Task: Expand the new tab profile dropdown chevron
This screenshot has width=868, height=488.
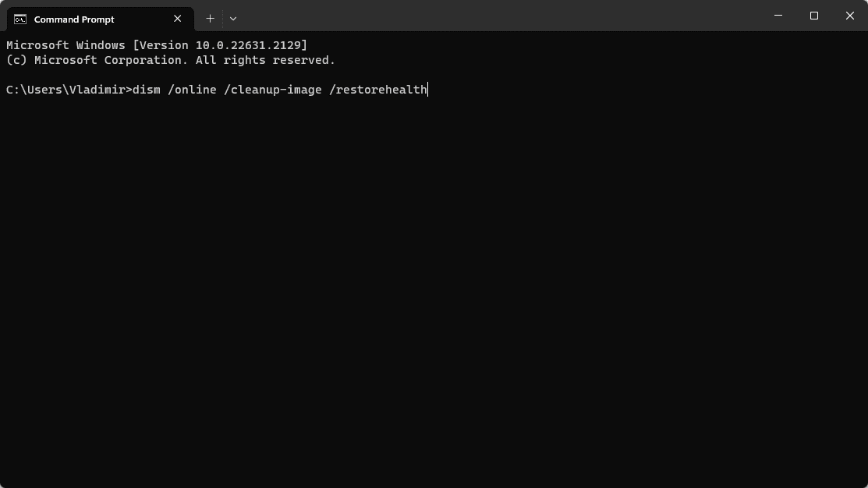Action: (233, 19)
